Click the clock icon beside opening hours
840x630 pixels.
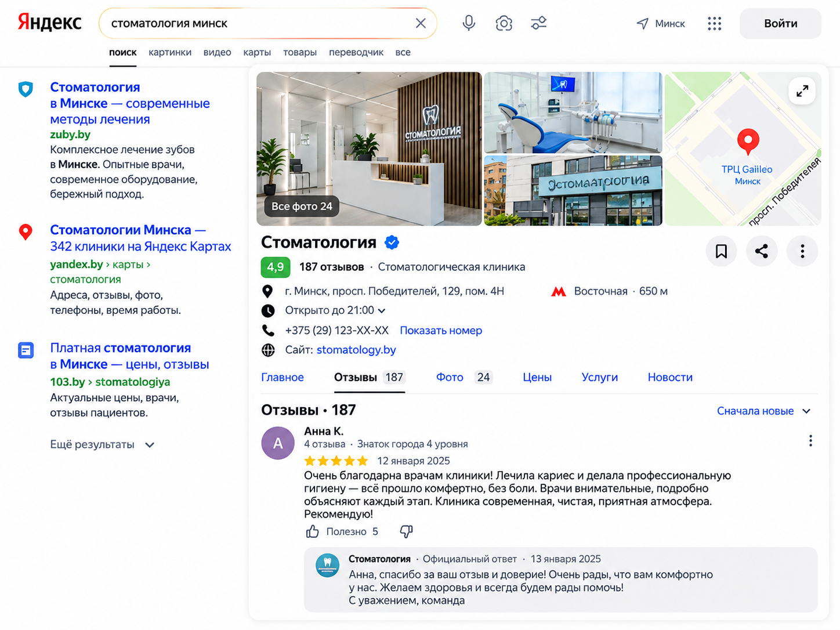point(268,311)
